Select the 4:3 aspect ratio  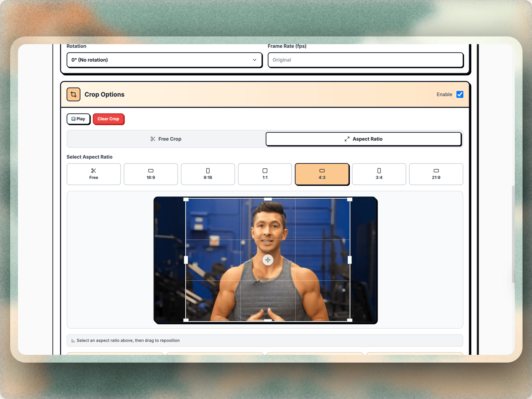pos(322,174)
